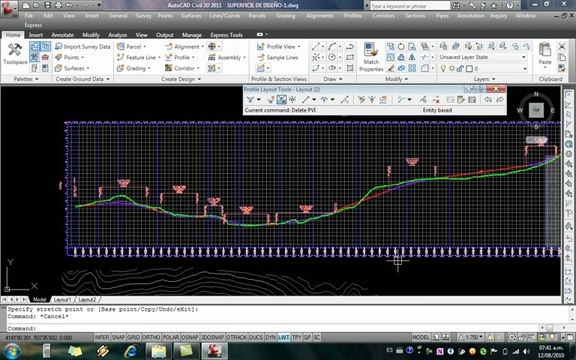Click the Delete Entity icon in Profile Layout Tools
The width and height of the screenshot is (576, 360).
[436, 100]
